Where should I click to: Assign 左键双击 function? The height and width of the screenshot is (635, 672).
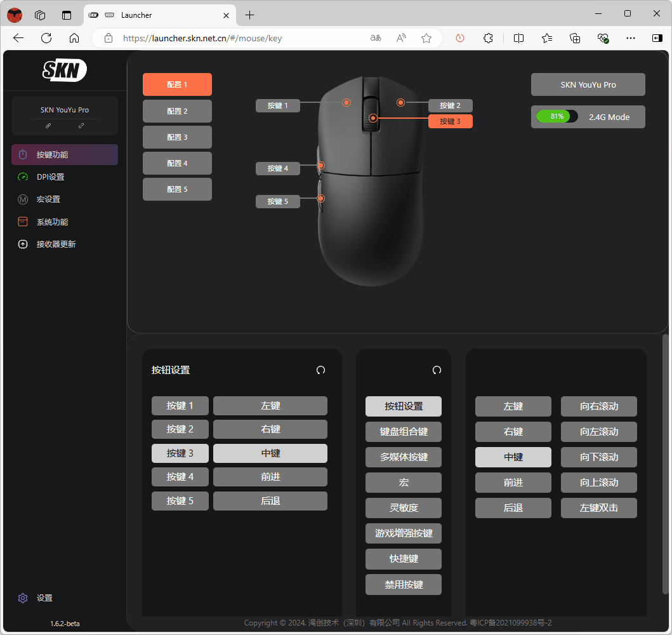(x=598, y=508)
